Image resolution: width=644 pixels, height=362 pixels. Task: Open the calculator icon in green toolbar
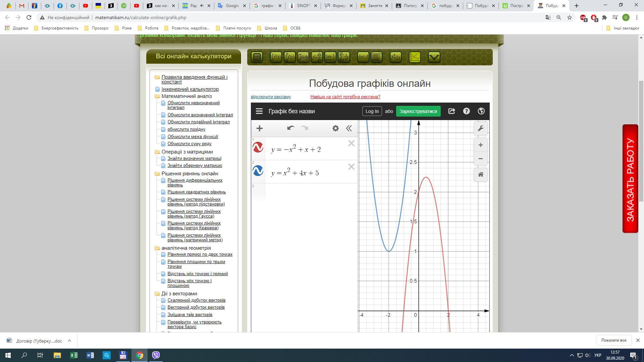(257, 57)
